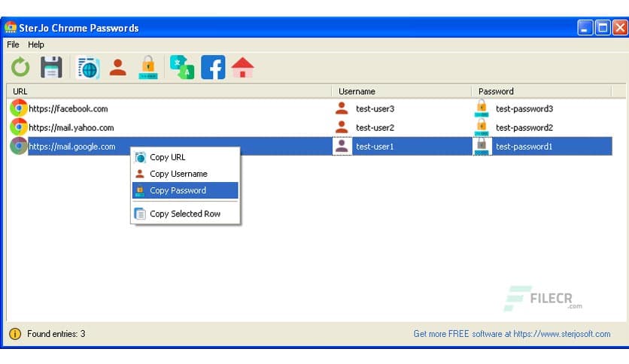The height and width of the screenshot is (364, 629).
Task: Minimize the SterJo Chrome Passwords window
Action: tap(585, 28)
